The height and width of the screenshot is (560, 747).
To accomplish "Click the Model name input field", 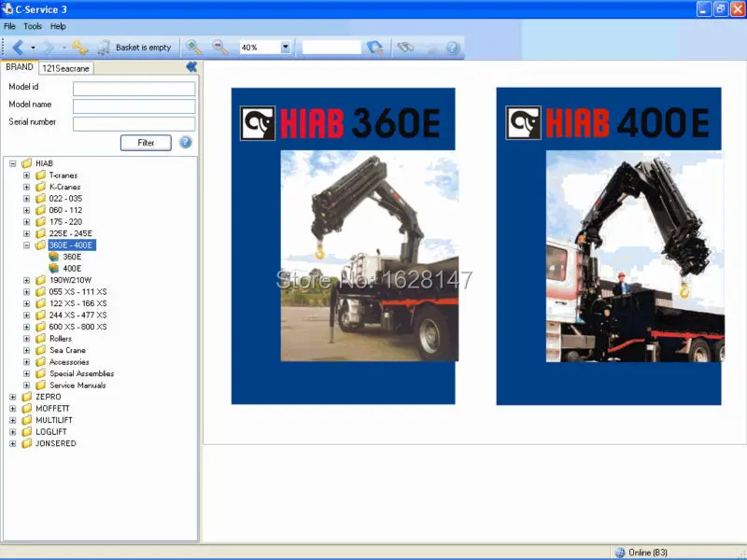I will click(x=134, y=106).
